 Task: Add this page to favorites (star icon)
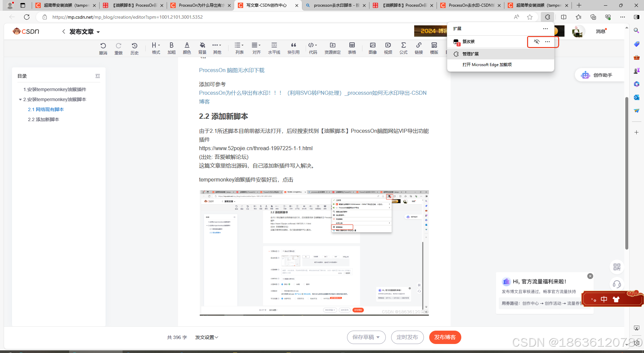click(530, 17)
